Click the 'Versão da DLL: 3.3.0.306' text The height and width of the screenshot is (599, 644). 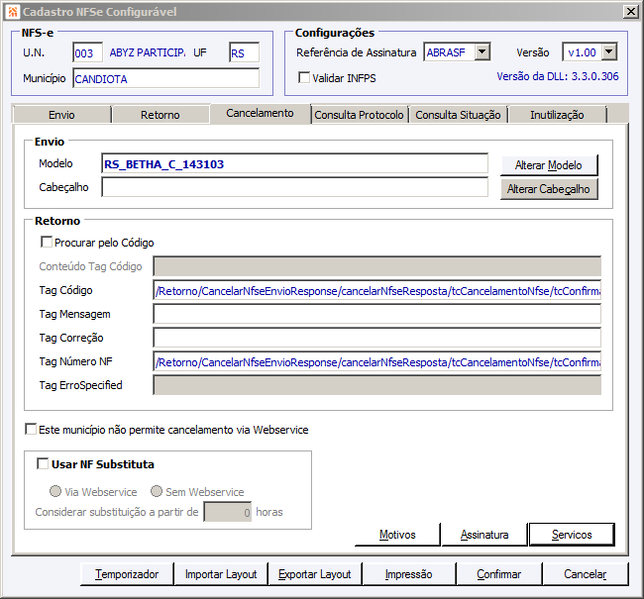pos(558,76)
